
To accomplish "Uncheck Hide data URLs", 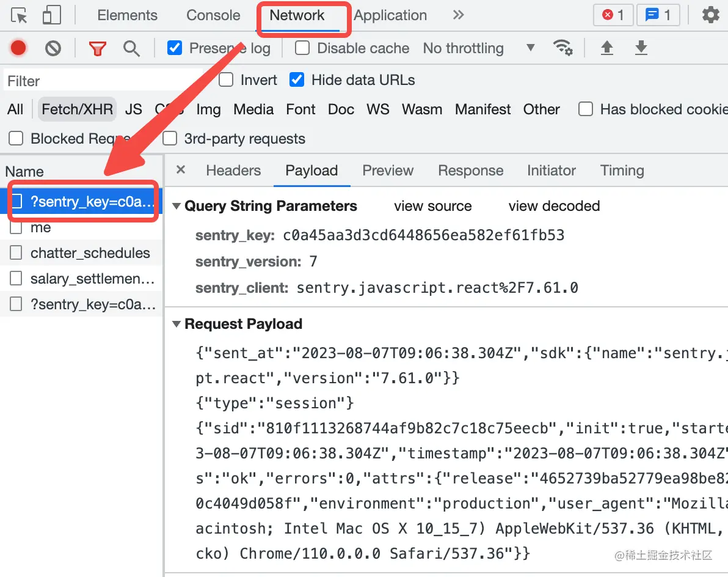I will (297, 80).
